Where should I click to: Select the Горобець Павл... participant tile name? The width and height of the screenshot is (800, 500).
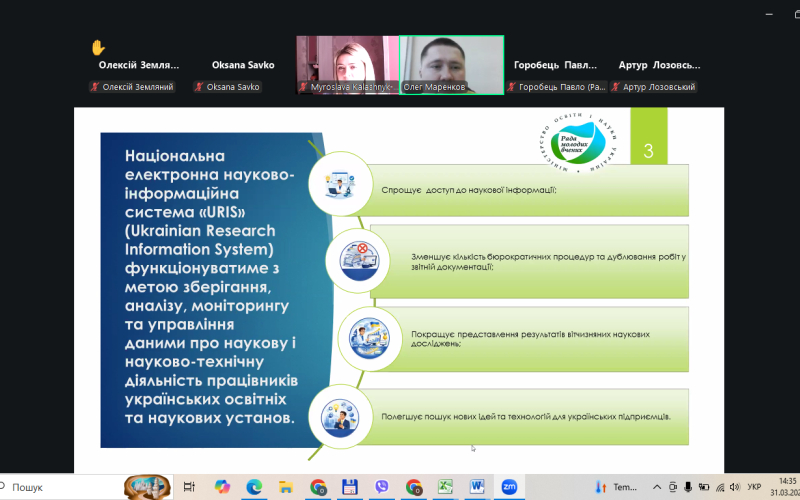555,65
